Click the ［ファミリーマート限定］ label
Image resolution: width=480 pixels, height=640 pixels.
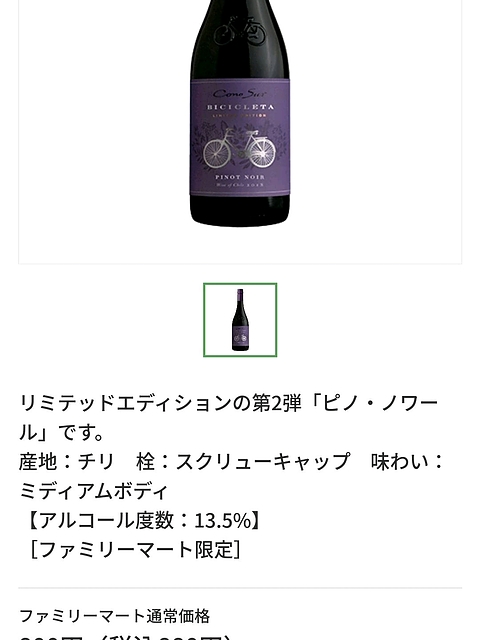[x=135, y=550]
